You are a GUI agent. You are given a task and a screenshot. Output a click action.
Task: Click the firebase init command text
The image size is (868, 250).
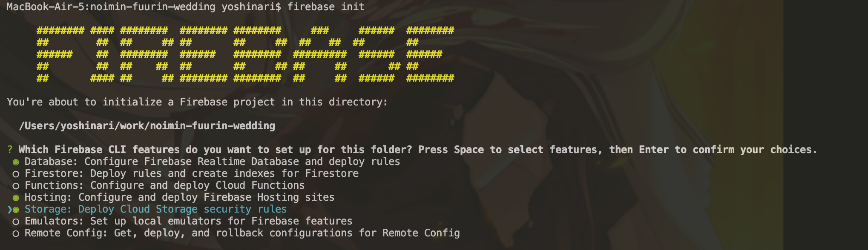[x=326, y=7]
